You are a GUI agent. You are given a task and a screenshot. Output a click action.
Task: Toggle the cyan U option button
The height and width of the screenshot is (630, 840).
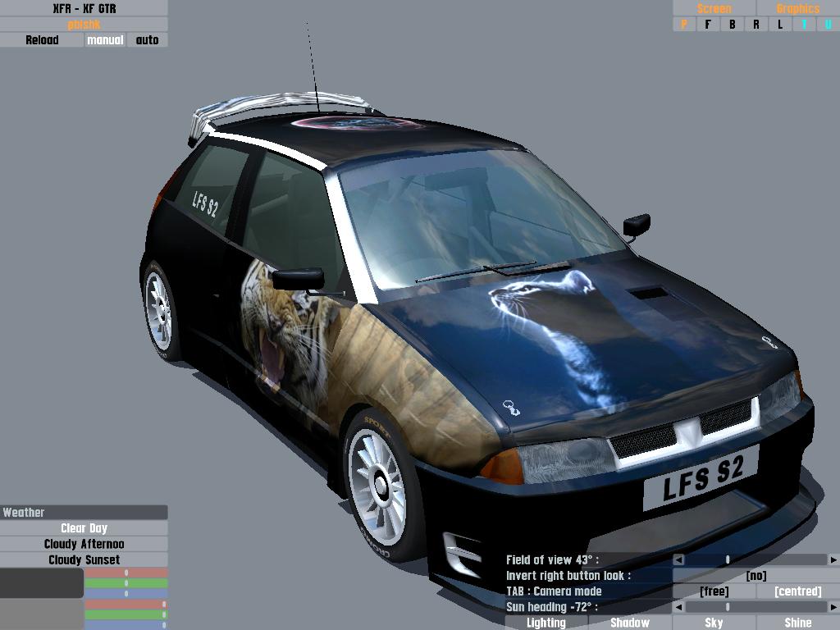pyautogui.click(x=829, y=24)
